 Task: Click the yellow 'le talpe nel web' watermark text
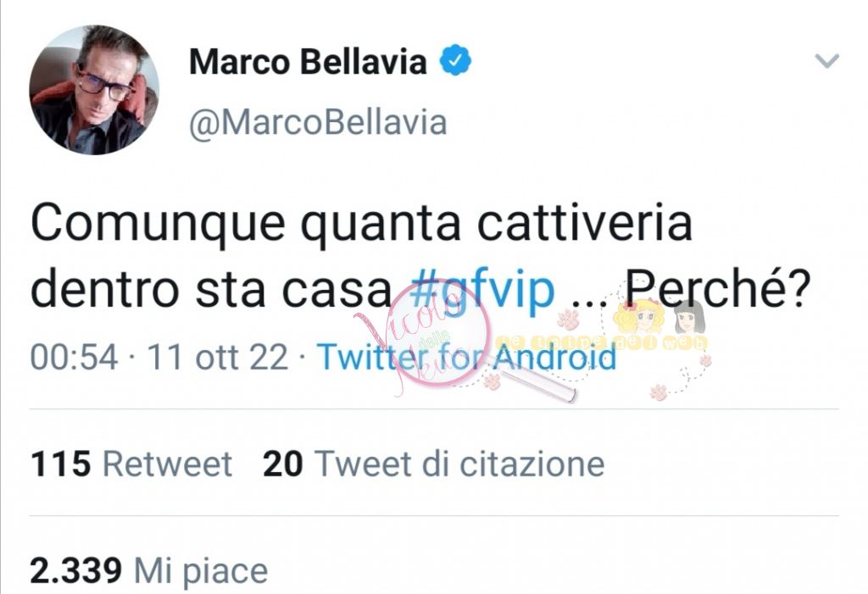coord(601,342)
